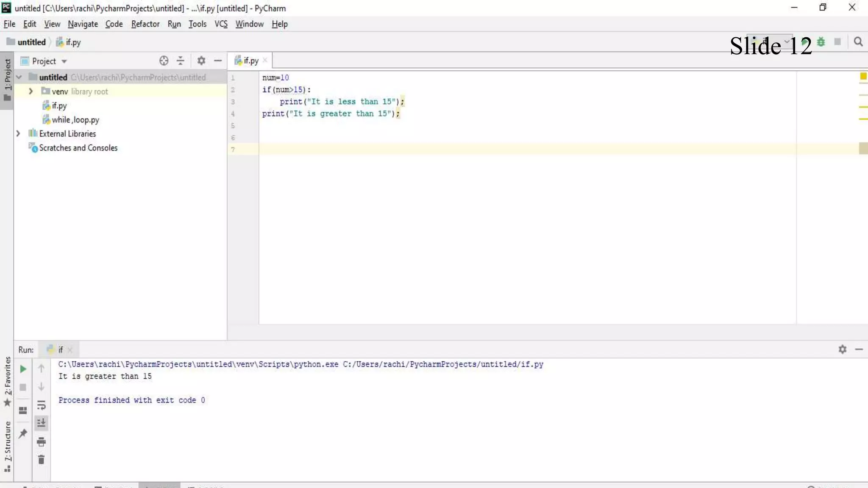
Task: Collapse the untitled project root
Action: [x=19, y=77]
